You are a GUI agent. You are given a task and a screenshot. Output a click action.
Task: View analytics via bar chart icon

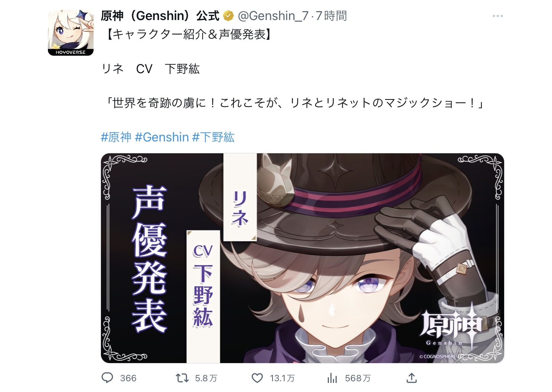coord(332,378)
